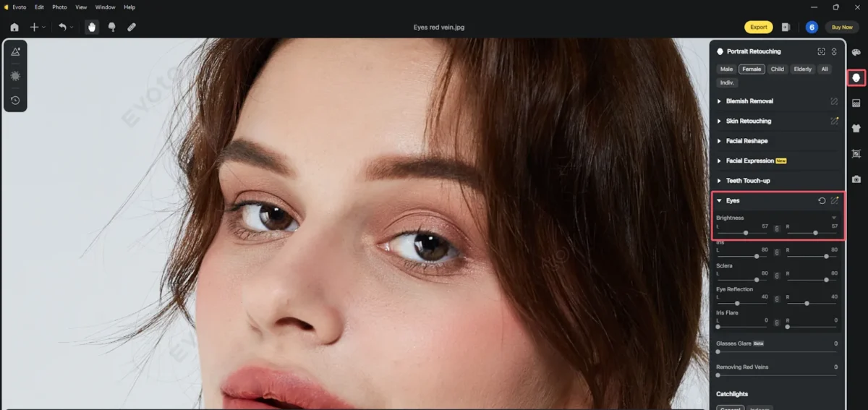
Task: Reset the Eyes section adjustments
Action: (x=822, y=200)
